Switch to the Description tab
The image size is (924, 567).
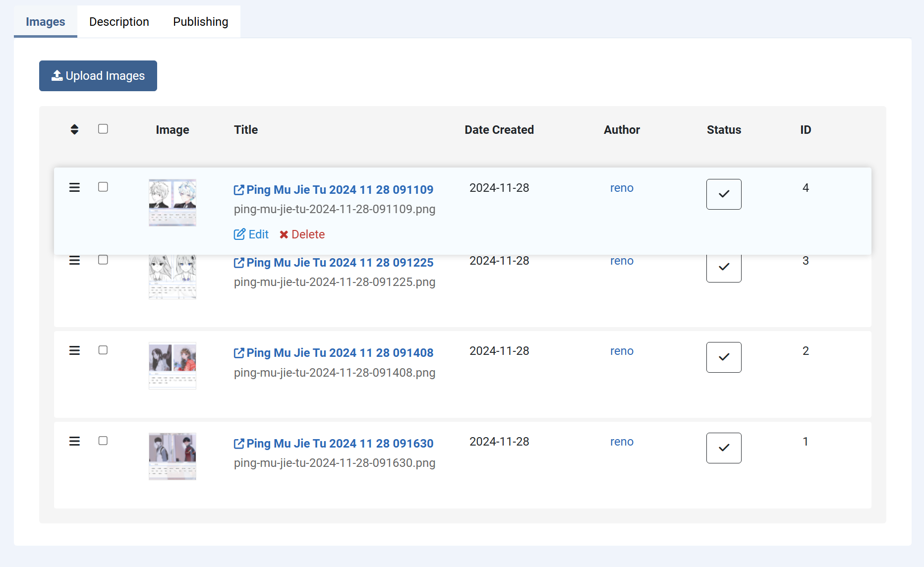click(119, 22)
